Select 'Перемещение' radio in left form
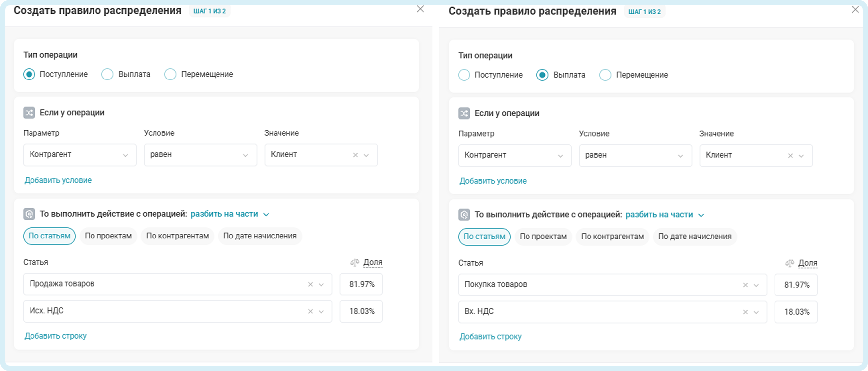The height and width of the screenshot is (371, 868). pos(170,74)
